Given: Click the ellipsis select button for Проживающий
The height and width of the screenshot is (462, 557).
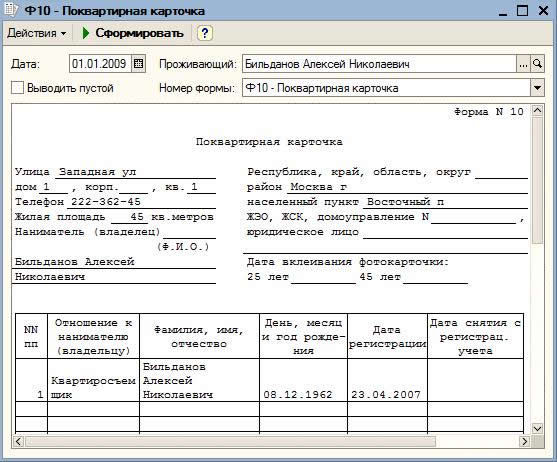Looking at the screenshot, I should point(523,64).
